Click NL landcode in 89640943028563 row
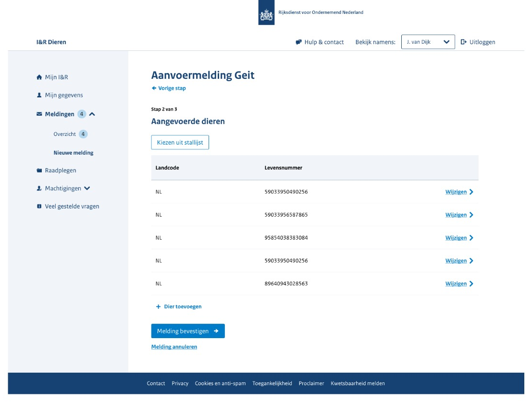 click(159, 284)
